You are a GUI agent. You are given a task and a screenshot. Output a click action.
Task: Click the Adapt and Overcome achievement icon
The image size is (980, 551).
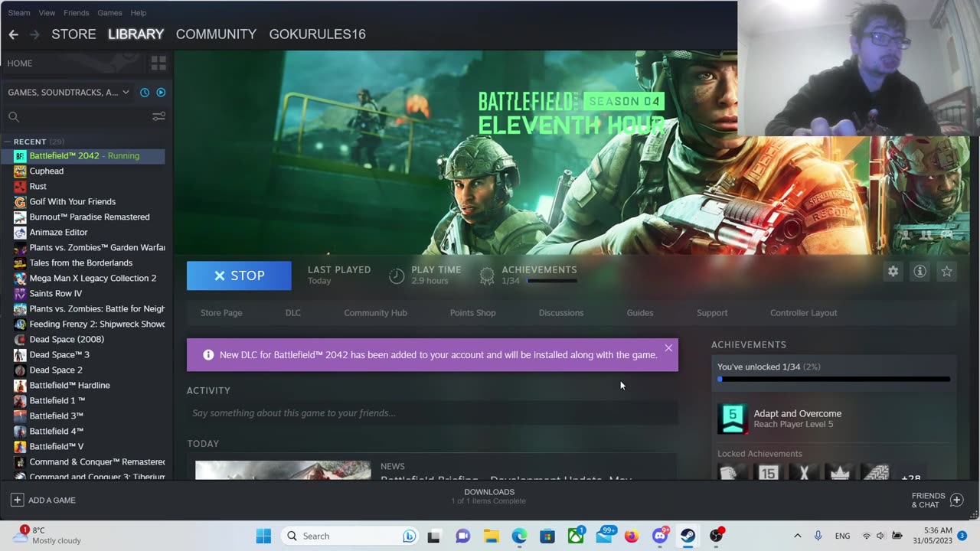(733, 419)
